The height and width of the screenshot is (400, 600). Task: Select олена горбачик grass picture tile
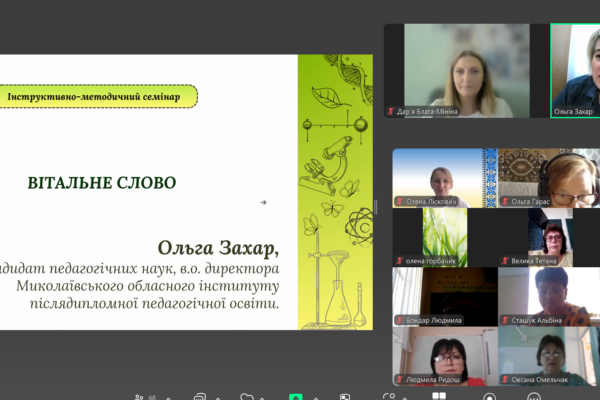pyautogui.click(x=445, y=237)
